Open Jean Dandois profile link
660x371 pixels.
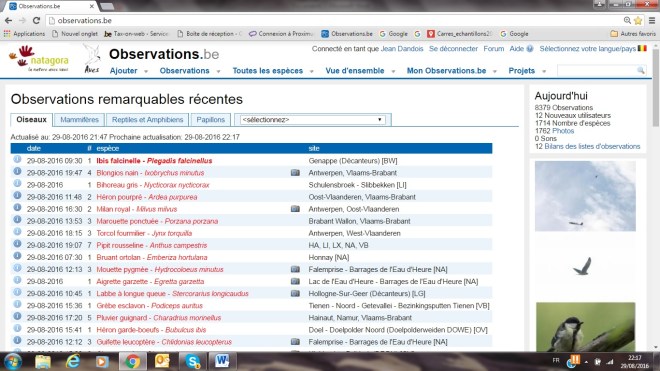click(402, 49)
